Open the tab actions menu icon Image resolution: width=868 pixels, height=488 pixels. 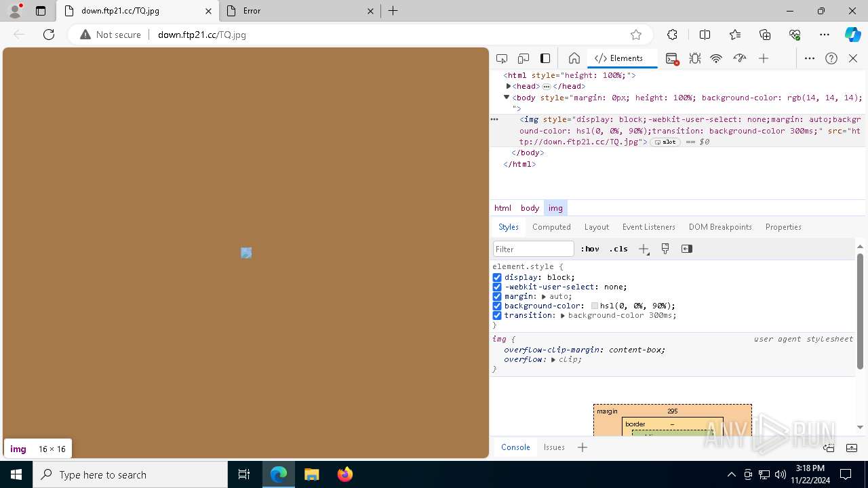[41, 11]
